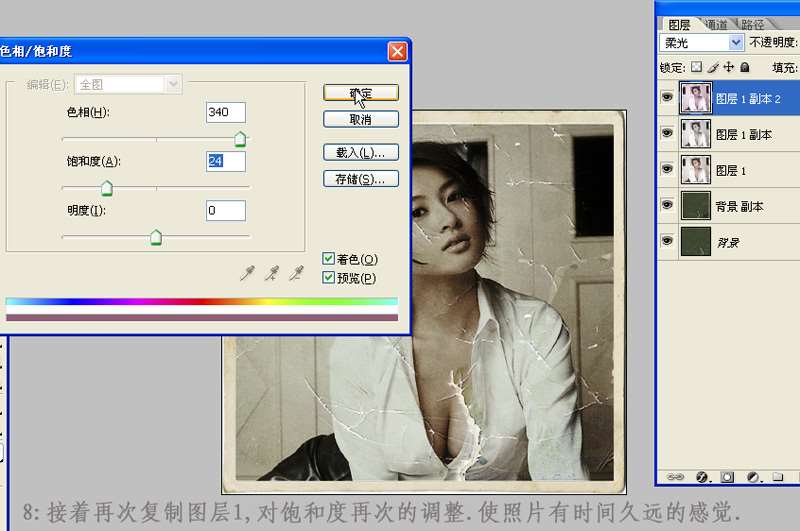Click the 取消 (Cancel) button
This screenshot has height=531, width=800.
tap(361, 119)
